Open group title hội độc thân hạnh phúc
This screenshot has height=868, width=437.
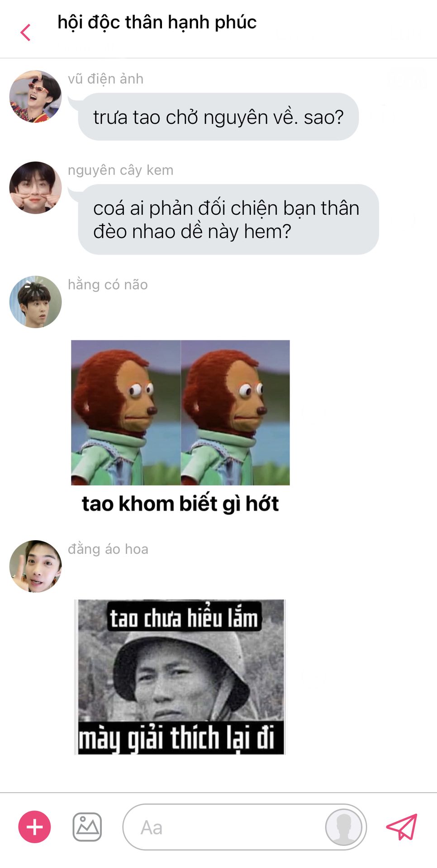coord(157,23)
